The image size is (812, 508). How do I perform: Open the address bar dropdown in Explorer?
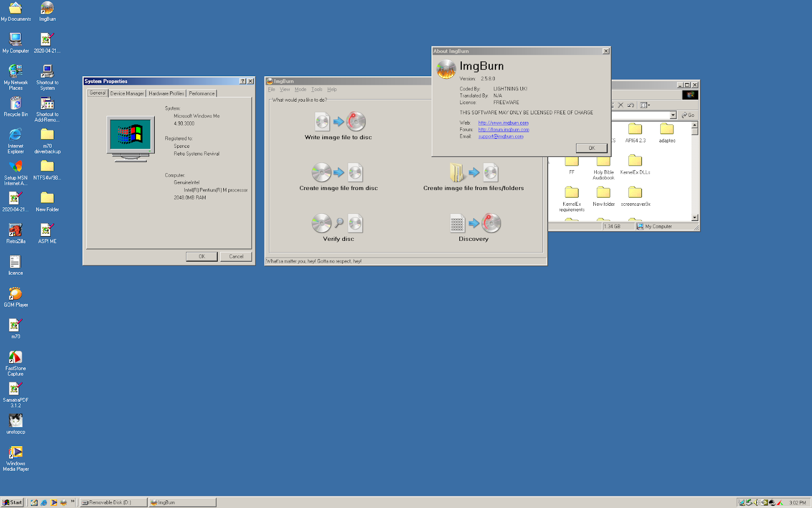pyautogui.click(x=673, y=115)
